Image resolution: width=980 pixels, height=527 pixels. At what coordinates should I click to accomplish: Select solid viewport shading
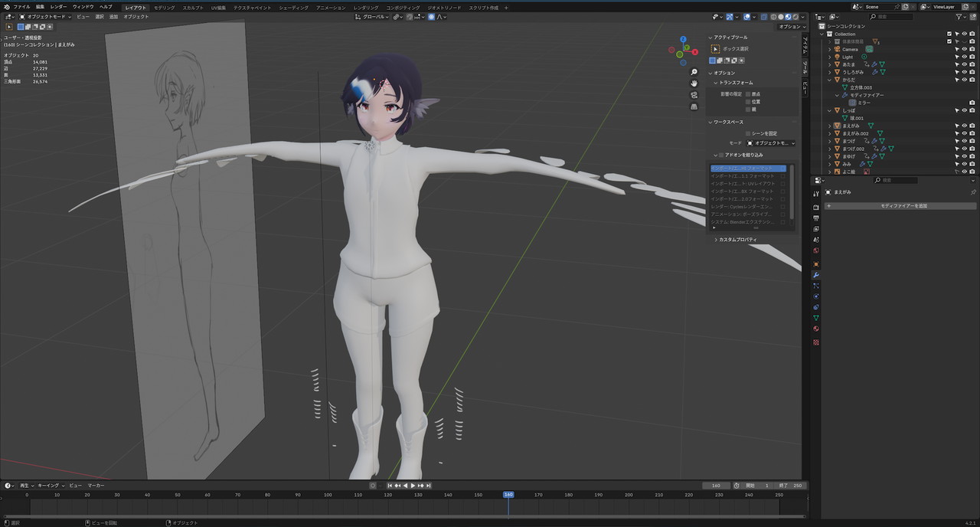click(782, 16)
